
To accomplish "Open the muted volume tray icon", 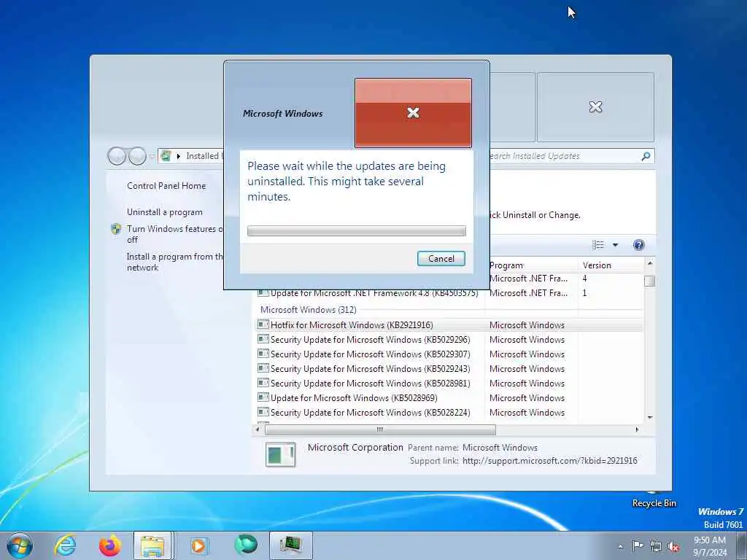I will (673, 547).
